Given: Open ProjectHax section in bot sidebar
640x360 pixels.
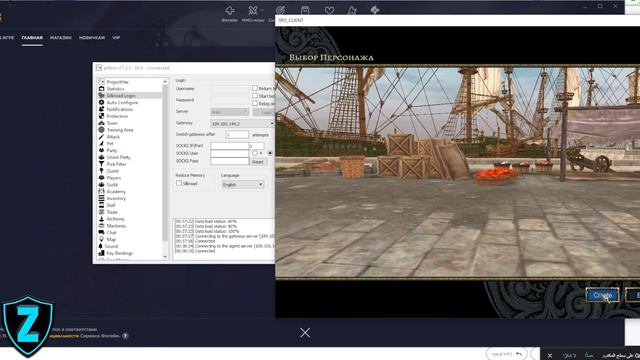Looking at the screenshot, I should 117,82.
